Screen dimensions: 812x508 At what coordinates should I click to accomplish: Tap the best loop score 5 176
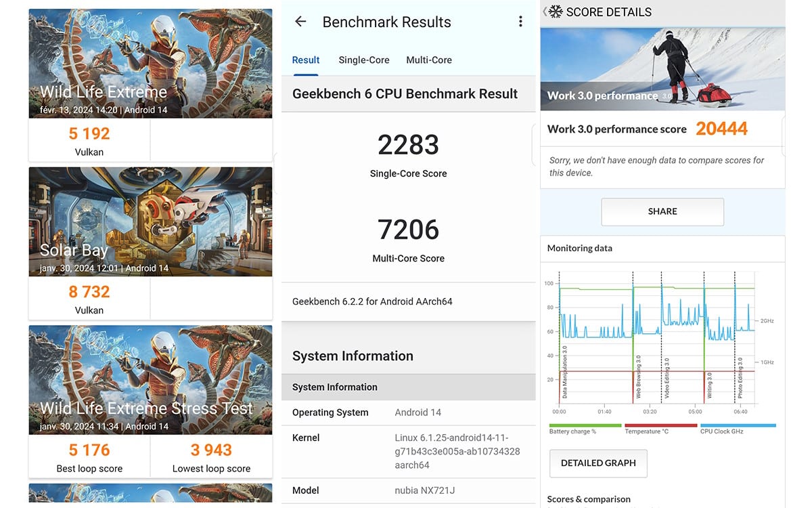[x=89, y=450]
